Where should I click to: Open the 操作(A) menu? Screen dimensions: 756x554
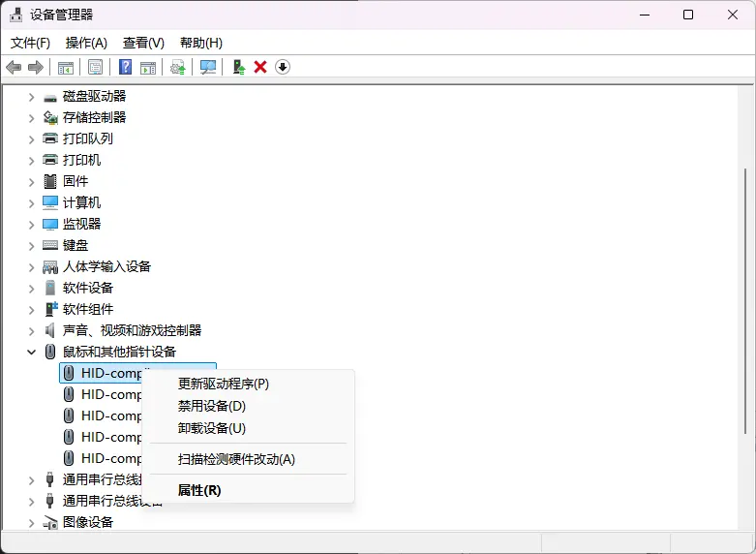(86, 43)
